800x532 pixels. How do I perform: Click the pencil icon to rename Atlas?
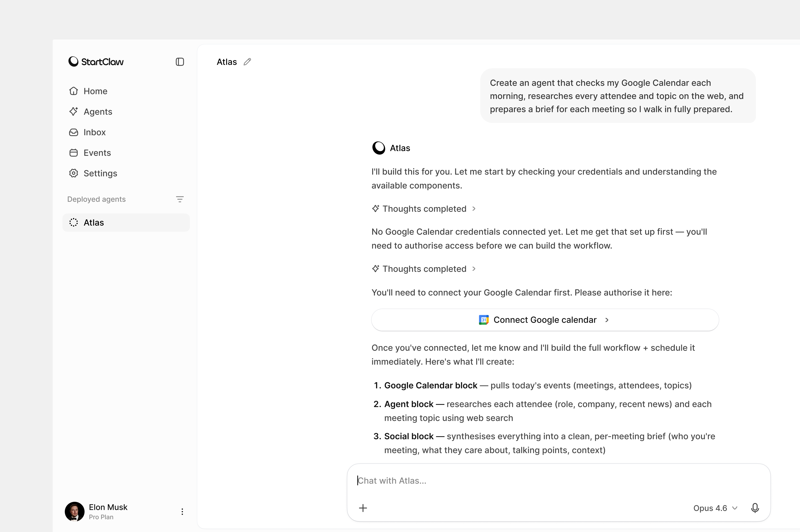click(247, 62)
